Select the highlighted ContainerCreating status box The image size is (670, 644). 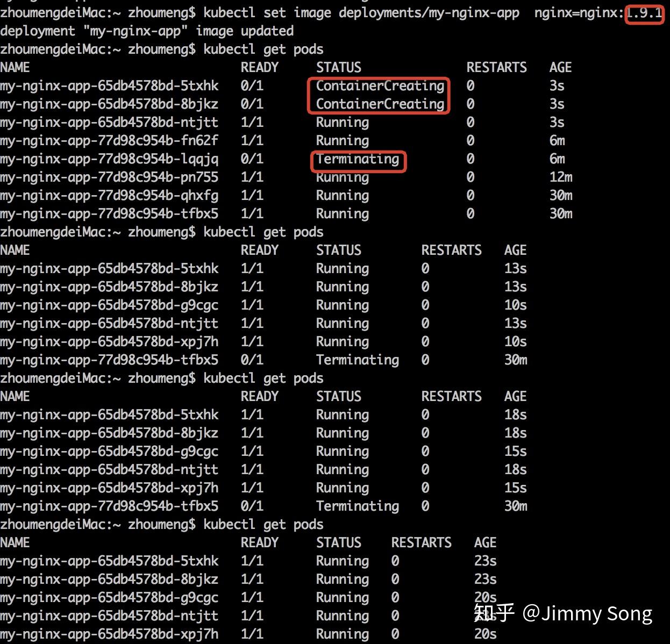pos(378,95)
